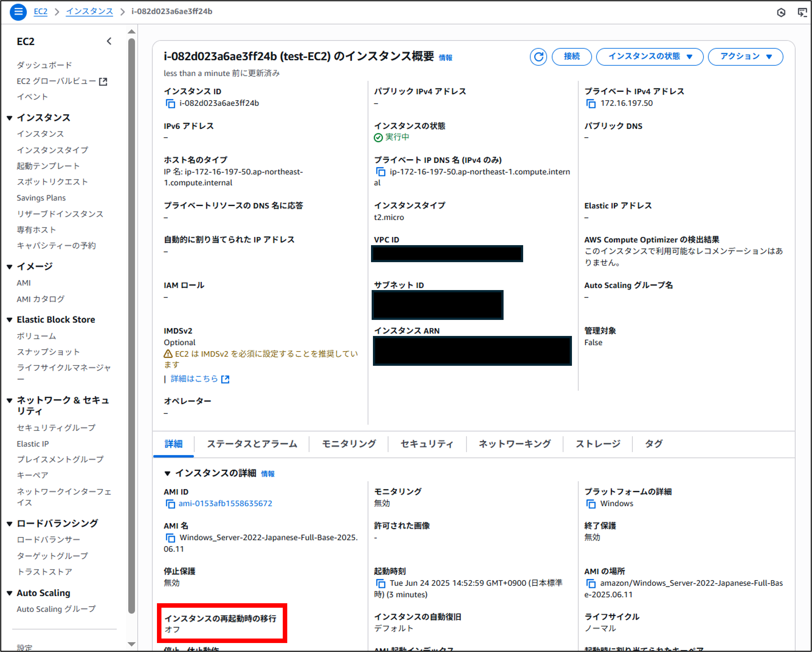Switch to the セキュリティ tab
This screenshot has width=812, height=652.
click(x=427, y=444)
